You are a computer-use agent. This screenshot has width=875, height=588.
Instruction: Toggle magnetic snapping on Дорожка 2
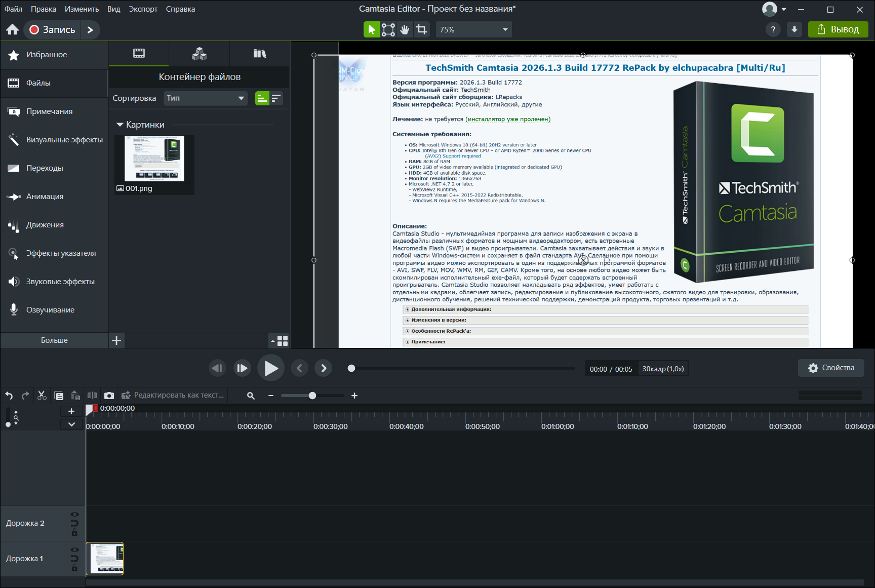tap(74, 523)
